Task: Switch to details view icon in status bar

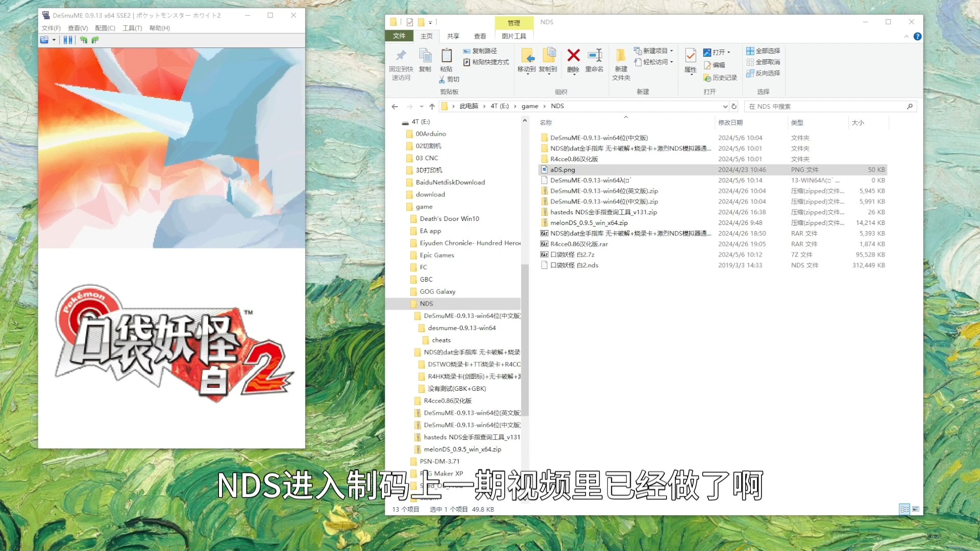Action: (904, 509)
